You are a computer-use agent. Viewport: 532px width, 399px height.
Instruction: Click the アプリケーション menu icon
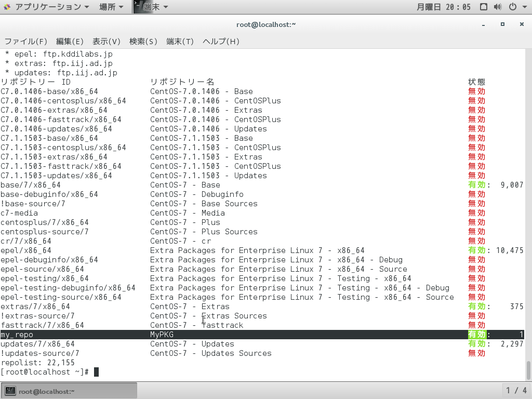(7, 7)
